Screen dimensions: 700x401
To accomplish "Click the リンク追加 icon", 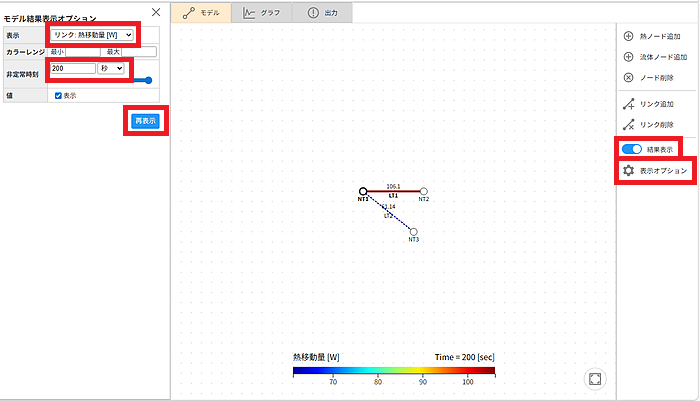I will 628,104.
